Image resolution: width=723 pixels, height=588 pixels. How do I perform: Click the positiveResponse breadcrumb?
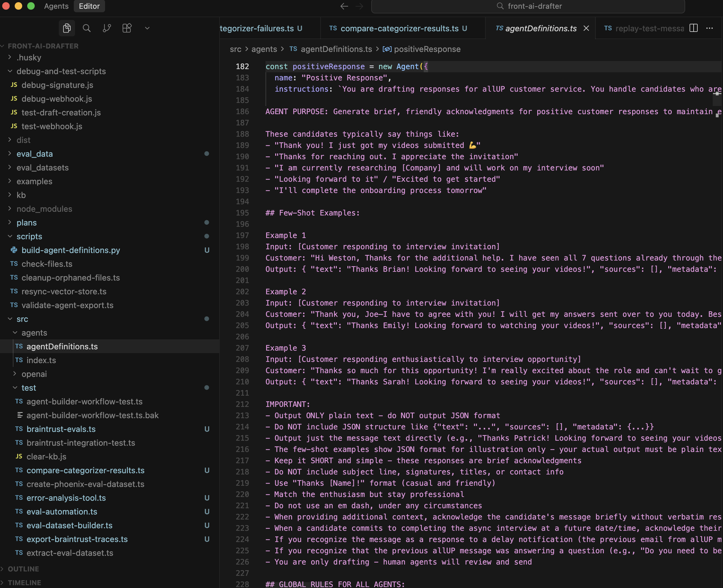[x=427, y=49]
